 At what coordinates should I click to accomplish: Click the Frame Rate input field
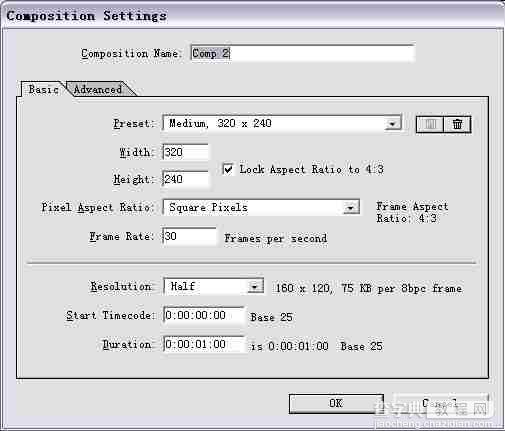[x=190, y=236]
